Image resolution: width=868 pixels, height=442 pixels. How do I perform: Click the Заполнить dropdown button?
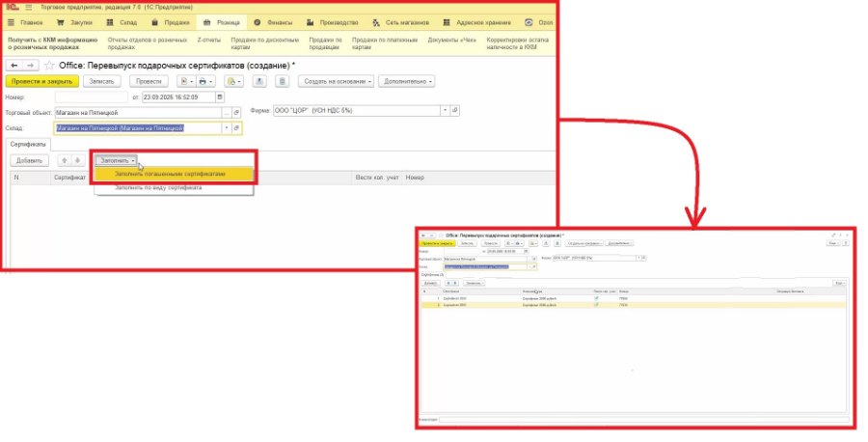(117, 160)
